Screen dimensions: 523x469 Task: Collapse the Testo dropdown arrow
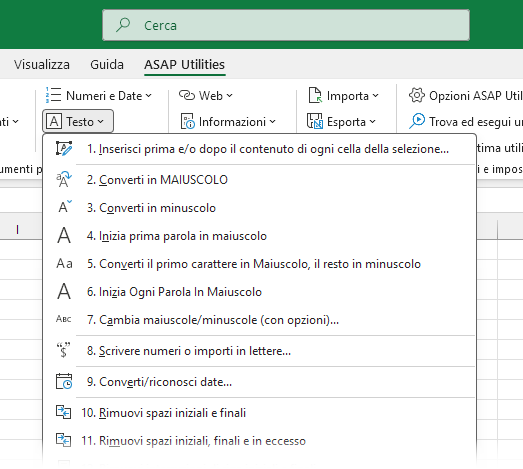click(x=101, y=122)
